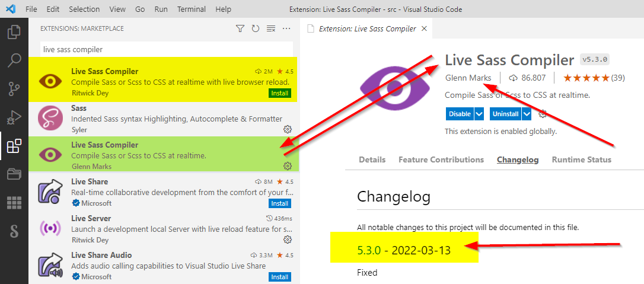
Task: Clear extensions search results
Action: 270,28
